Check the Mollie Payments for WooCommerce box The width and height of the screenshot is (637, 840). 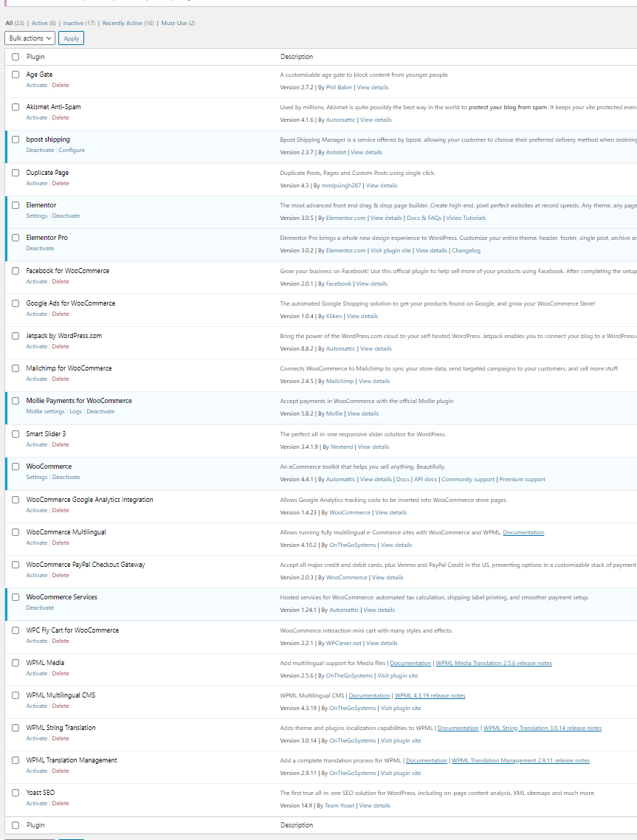coord(16,401)
